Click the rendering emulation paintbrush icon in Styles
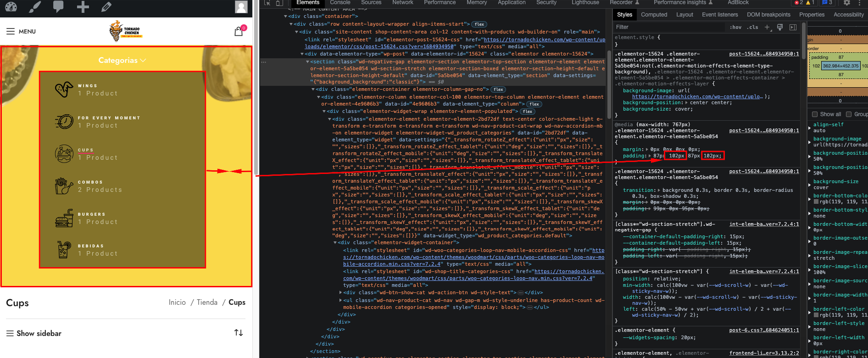Viewport: 868px width, 358px height. tap(780, 28)
